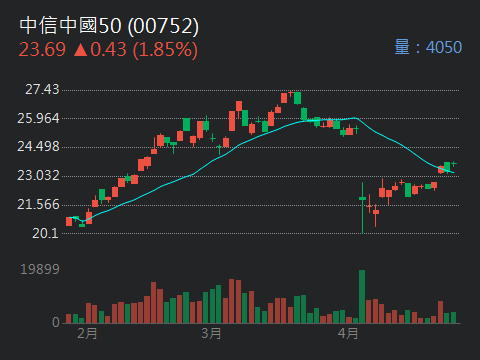Click the 25.964 price axis label

(38, 118)
